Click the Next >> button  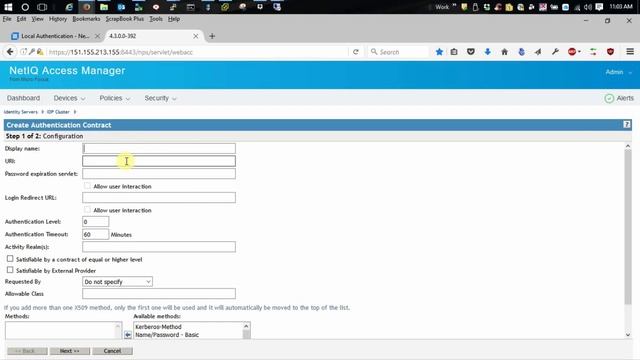pos(70,351)
